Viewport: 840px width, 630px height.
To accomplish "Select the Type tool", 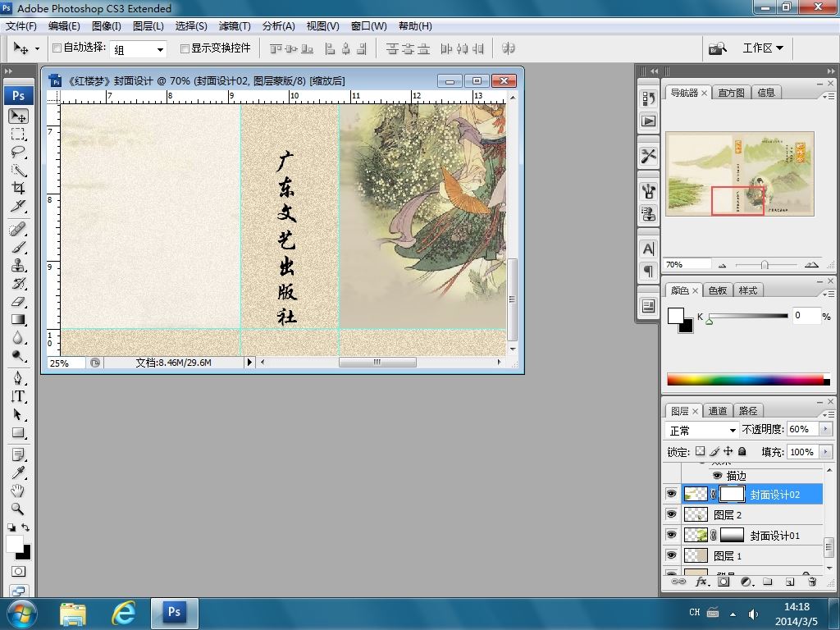I will [x=19, y=396].
